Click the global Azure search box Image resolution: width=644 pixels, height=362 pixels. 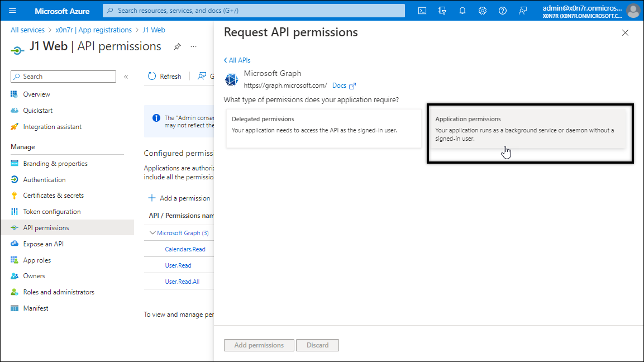(x=254, y=11)
